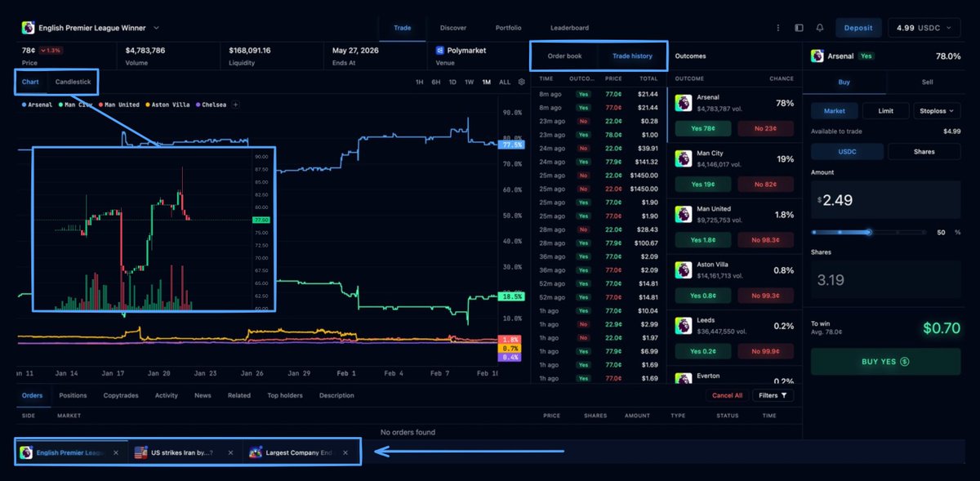Toggle the sidebar layout panel icon
Image resolution: width=980 pixels, height=481 pixels.
[799, 28]
